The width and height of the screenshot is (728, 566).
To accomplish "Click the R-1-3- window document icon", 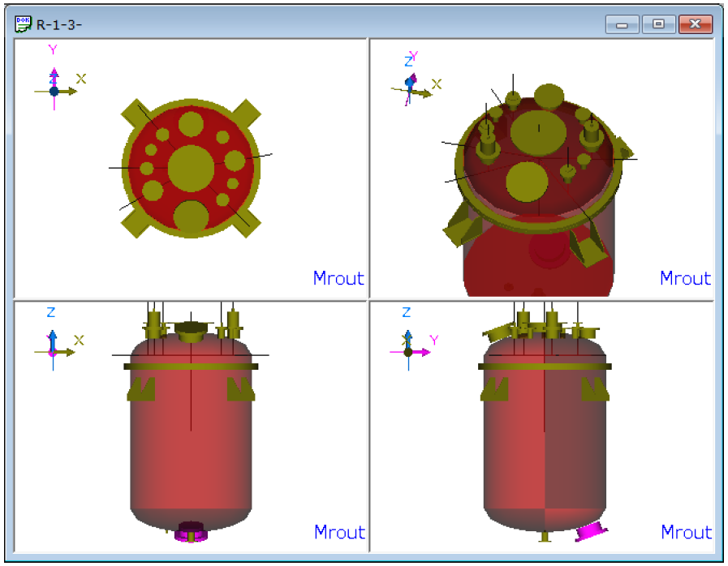I will [23, 24].
